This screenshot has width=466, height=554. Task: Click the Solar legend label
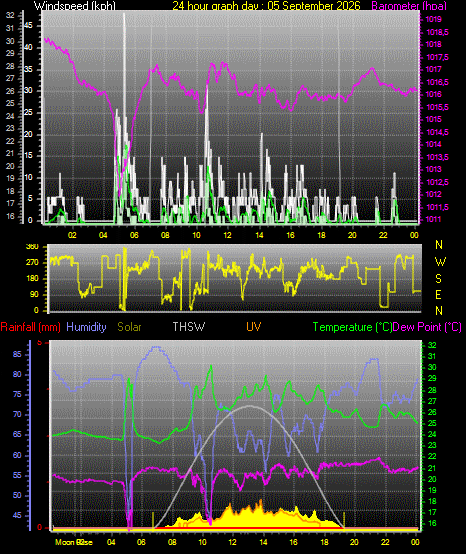point(129,327)
